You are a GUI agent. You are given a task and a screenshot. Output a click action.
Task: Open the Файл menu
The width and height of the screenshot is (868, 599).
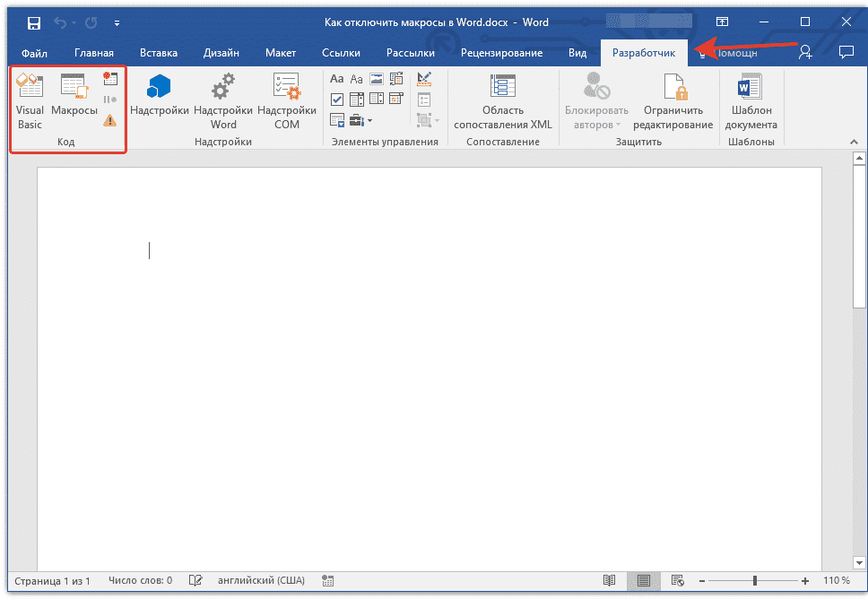click(34, 52)
